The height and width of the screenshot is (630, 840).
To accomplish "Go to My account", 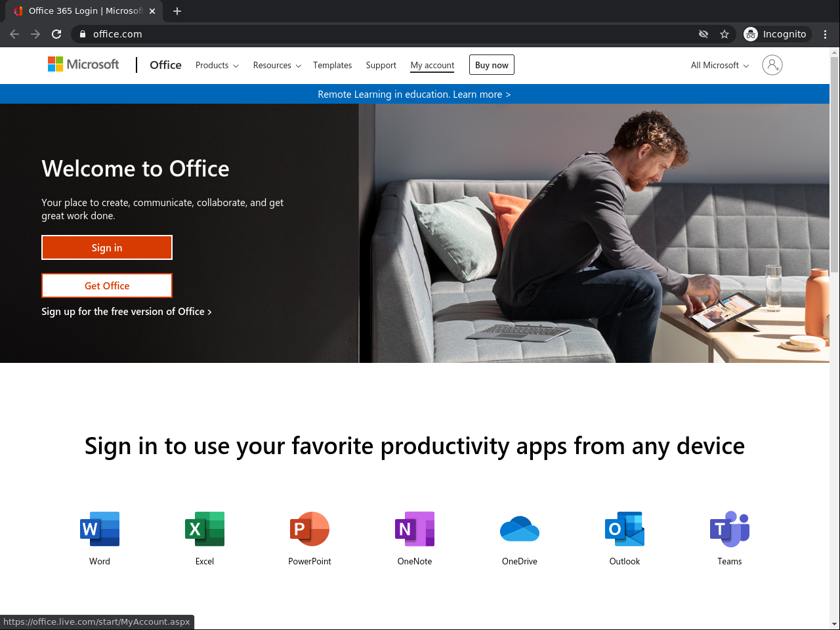I will pos(432,66).
